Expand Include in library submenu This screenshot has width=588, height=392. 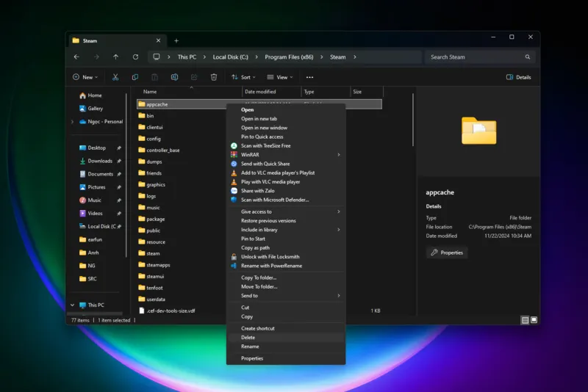[x=286, y=230]
